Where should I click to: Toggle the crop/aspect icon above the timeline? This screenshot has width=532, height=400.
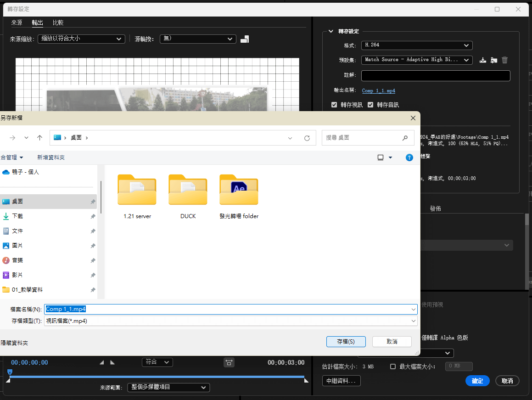point(229,362)
